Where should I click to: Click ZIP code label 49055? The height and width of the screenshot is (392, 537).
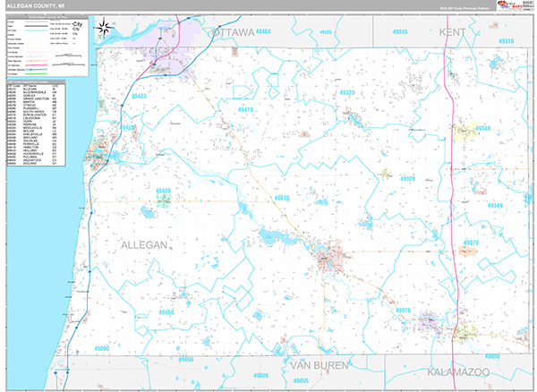point(301,380)
